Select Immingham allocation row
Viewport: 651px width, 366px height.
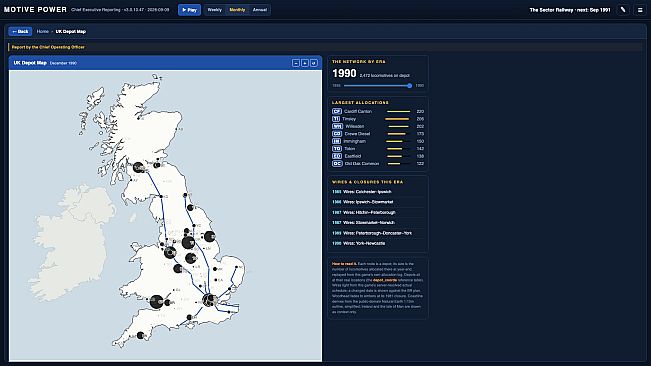[378, 141]
